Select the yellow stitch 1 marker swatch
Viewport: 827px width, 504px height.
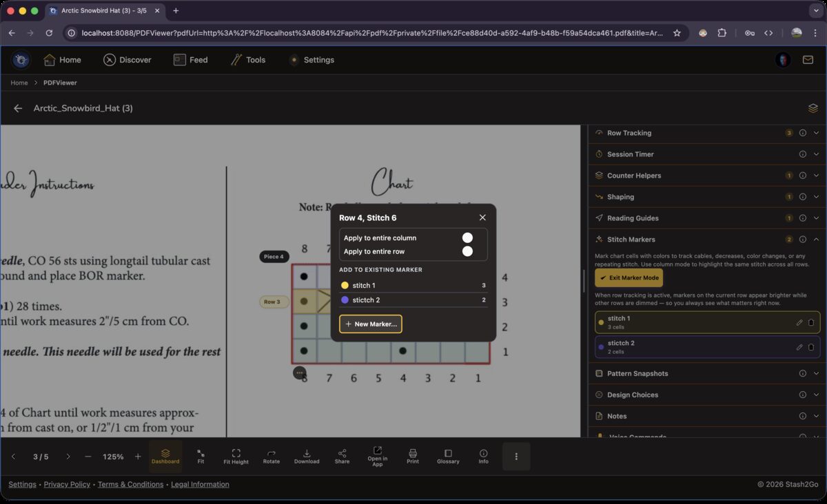345,285
